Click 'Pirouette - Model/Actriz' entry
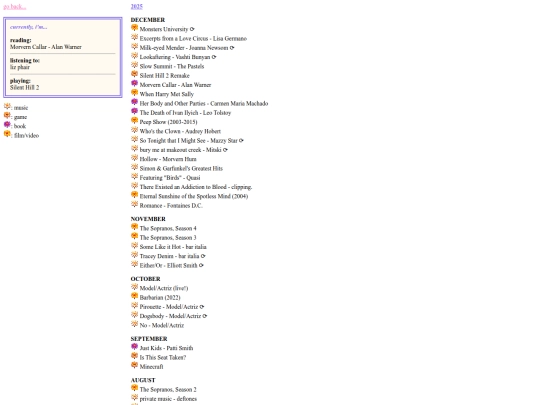The height and width of the screenshot is (405, 540). tap(169, 307)
